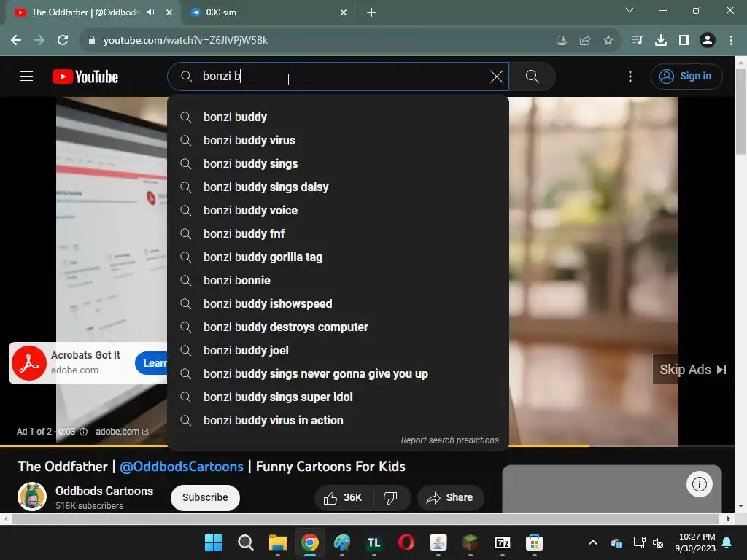Switch to the "000 sim" tab

coord(267,12)
